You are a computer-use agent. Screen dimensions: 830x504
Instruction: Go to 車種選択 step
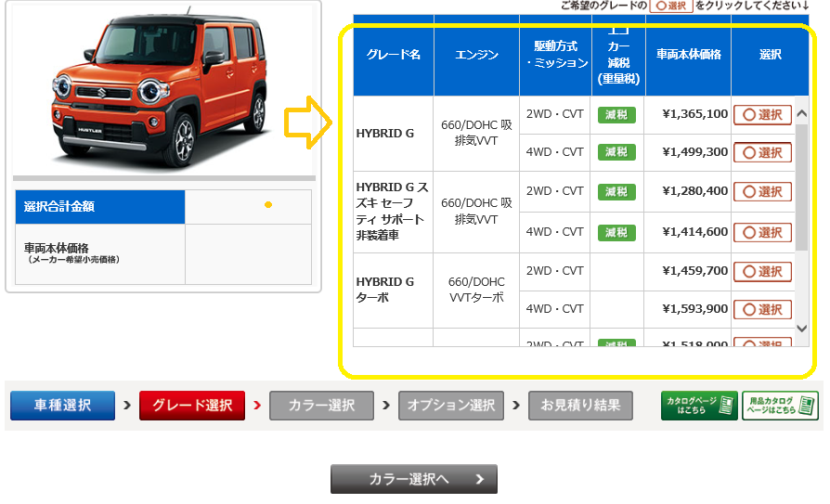tap(62, 406)
